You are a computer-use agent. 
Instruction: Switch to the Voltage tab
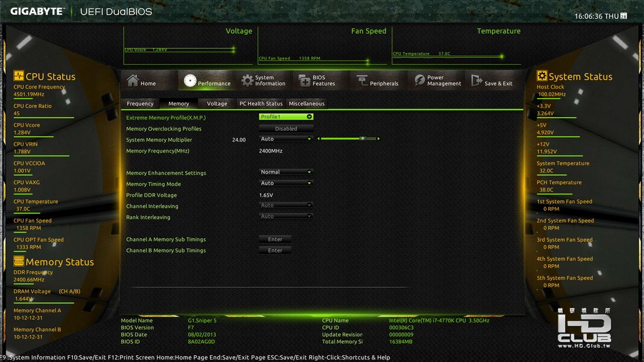click(217, 104)
